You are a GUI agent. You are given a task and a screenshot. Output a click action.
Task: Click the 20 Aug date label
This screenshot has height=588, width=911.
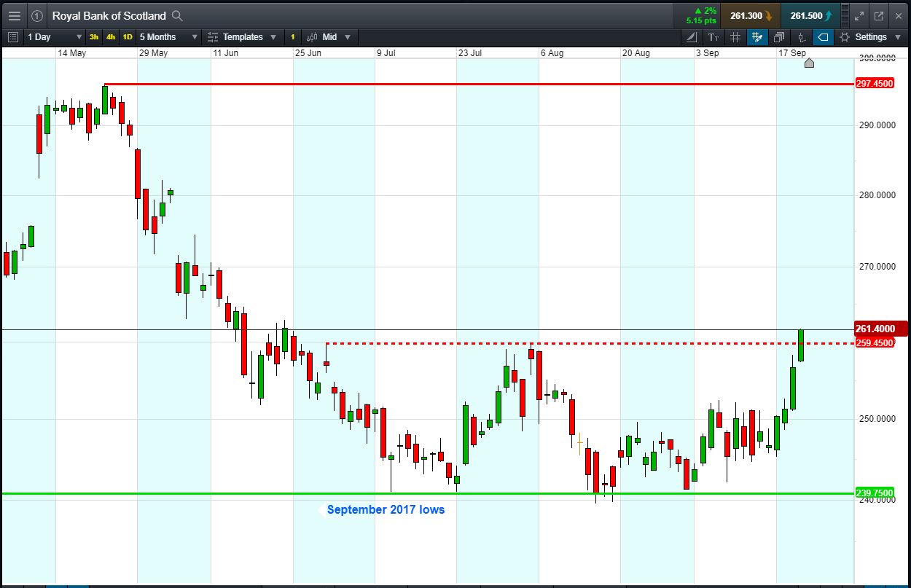coord(636,53)
